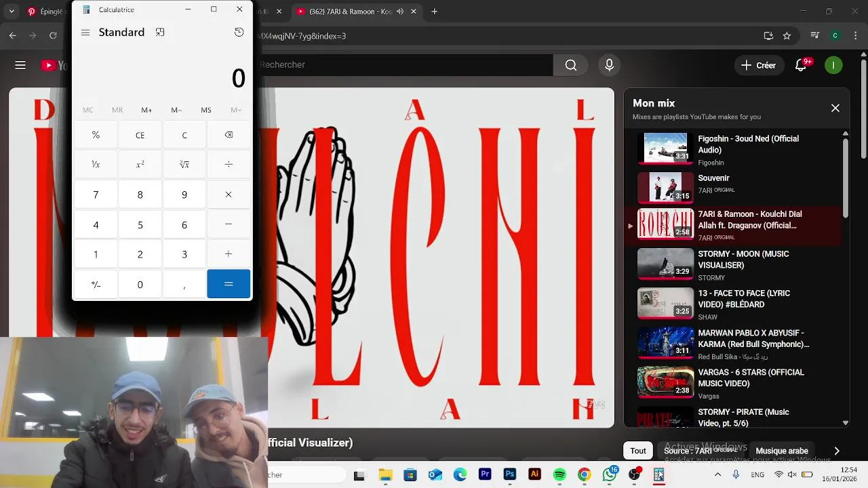Open Premiere Pro from taskbar
This screenshot has height=488, width=868.
point(485,475)
